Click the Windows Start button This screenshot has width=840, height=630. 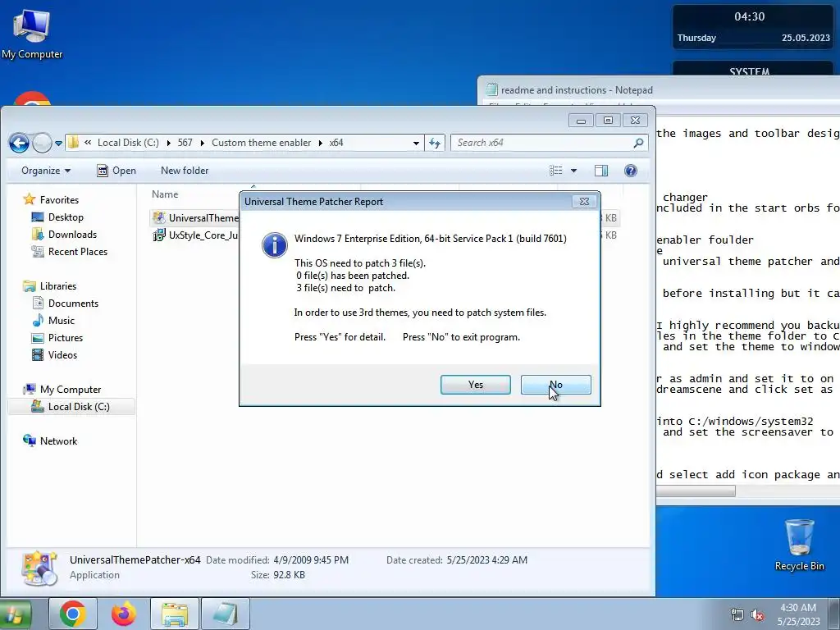(15, 614)
